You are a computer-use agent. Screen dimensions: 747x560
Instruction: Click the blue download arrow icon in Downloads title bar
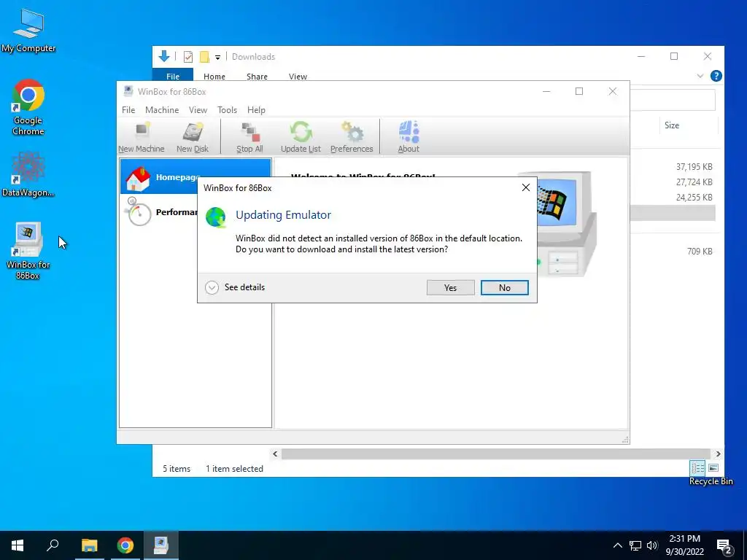164,56
